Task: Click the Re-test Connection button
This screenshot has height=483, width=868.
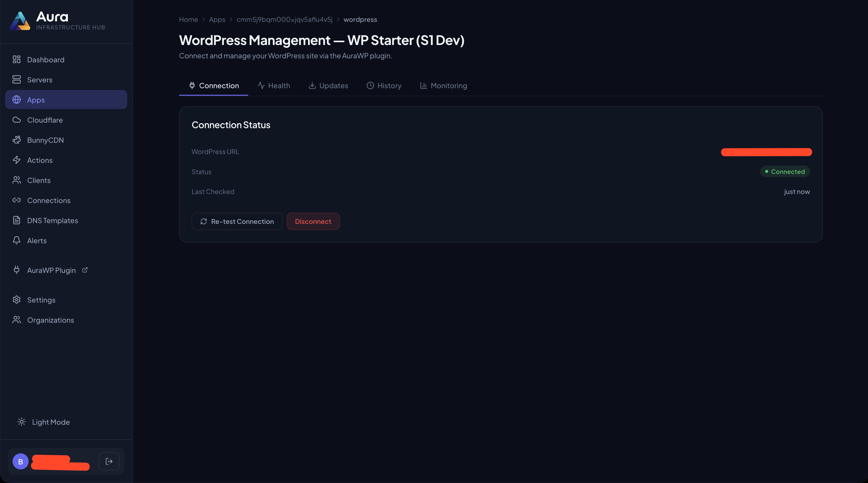Action: 237,221
